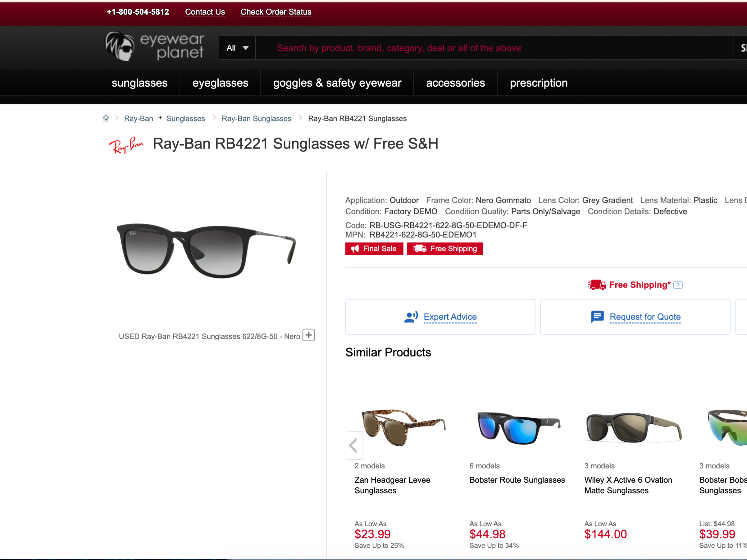Screen dimensions: 747x560
Task: Click the Ray-Ban brand logo
Action: pos(125,145)
